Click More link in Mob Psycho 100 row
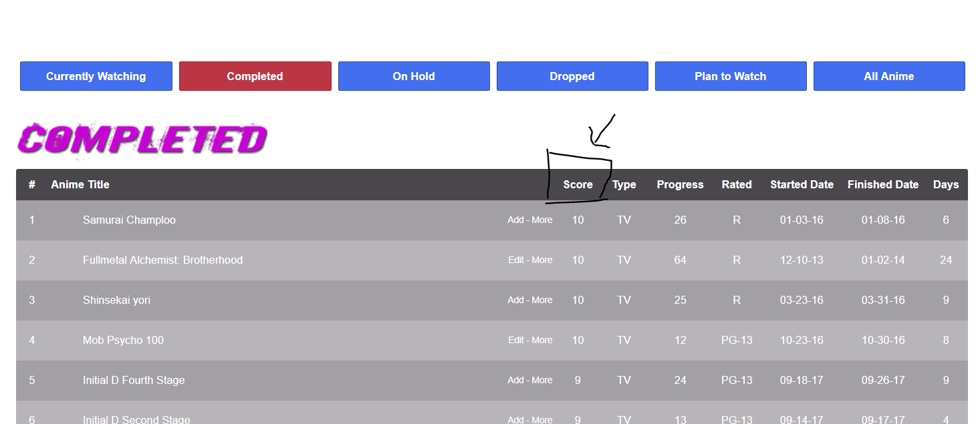Image resolution: width=980 pixels, height=424 pixels. [x=542, y=340]
